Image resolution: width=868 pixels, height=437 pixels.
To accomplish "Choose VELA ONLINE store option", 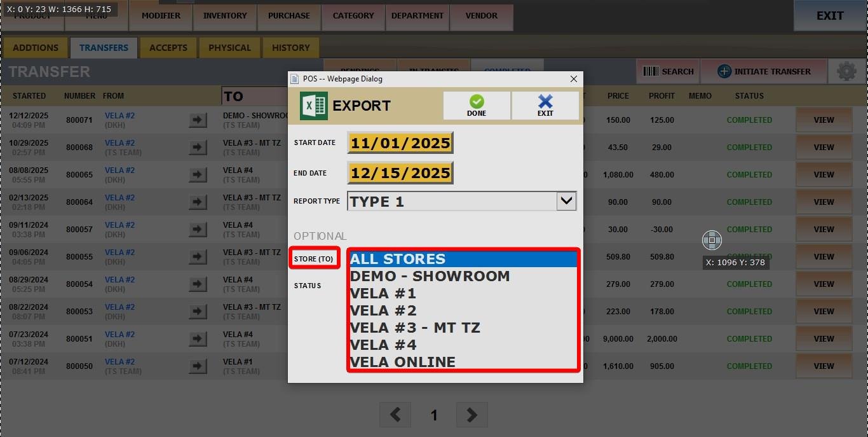I will (402, 362).
